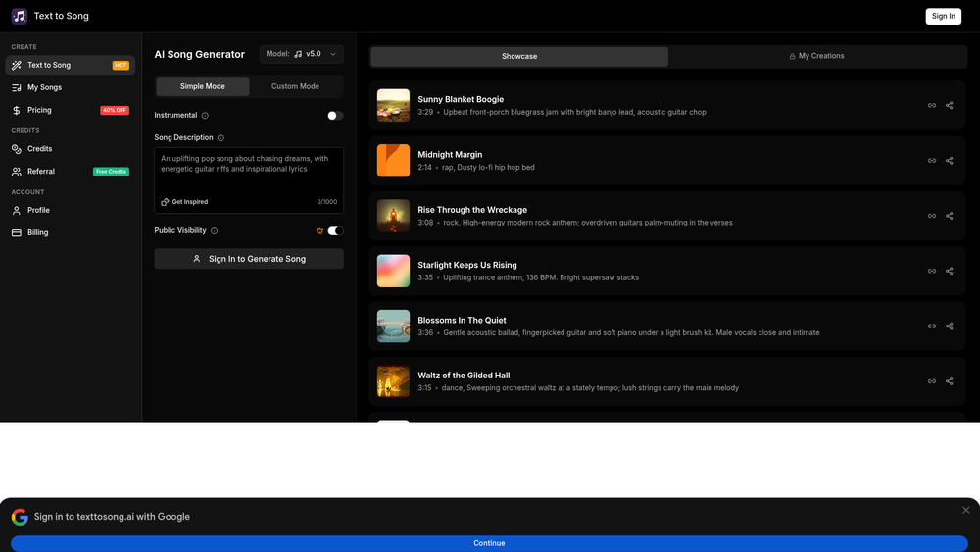The image size is (980, 552).
Task: Share Sunny Blanket Boogie
Action: click(x=950, y=105)
